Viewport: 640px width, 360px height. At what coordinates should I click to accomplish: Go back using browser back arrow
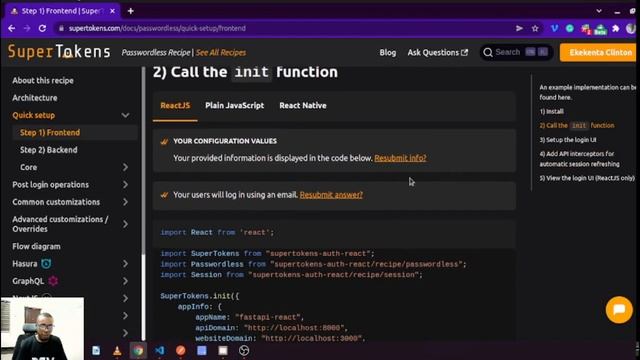(x=11, y=28)
